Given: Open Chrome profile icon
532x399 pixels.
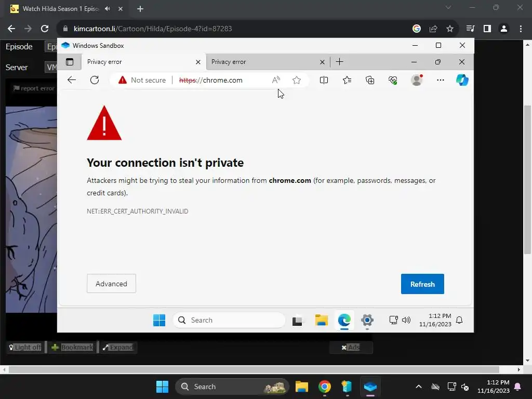Looking at the screenshot, I should click(504, 29).
